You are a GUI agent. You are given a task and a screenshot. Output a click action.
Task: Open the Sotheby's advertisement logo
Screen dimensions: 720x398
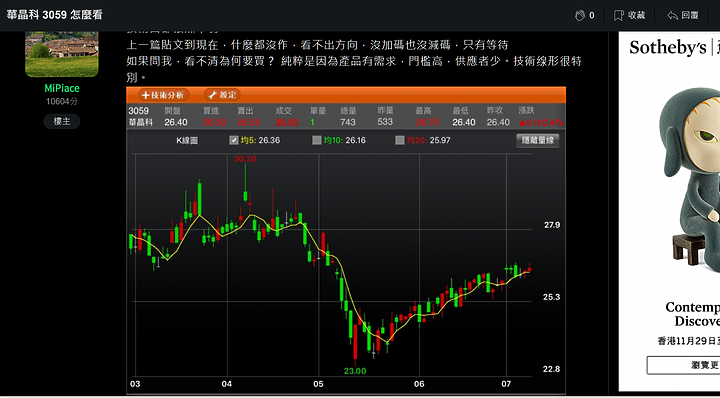pyautogui.click(x=667, y=47)
